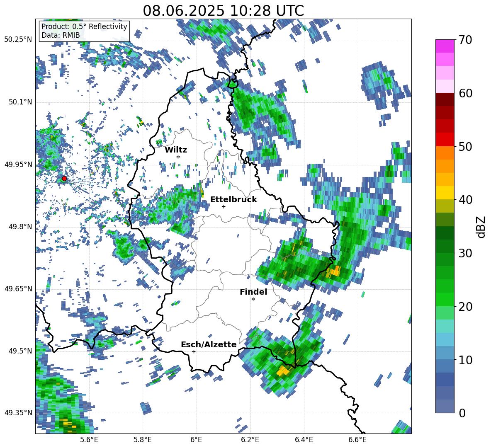The height and width of the screenshot is (448, 491).
Task: Click the yellow echo core south of Findel
Action: point(283,371)
